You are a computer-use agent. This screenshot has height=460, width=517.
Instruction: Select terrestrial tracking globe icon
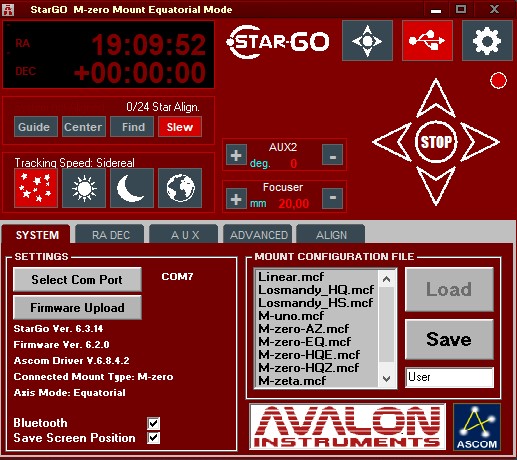click(x=180, y=188)
